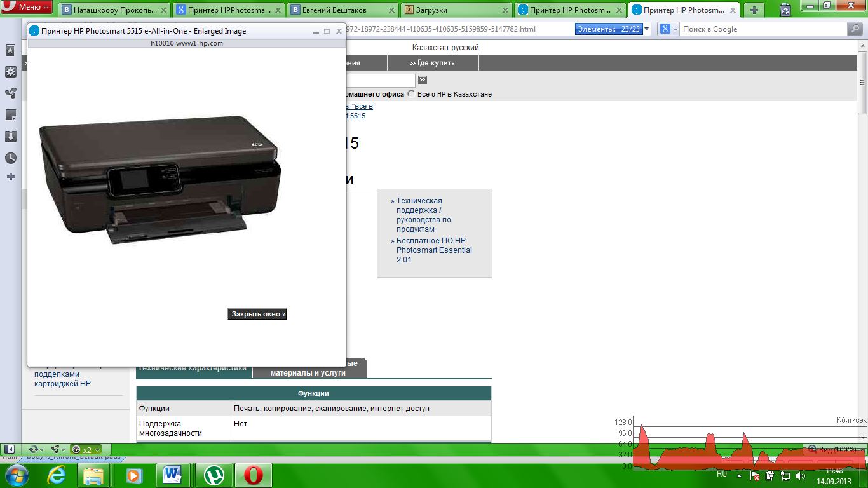Open подделками картриджей HP link
The height and width of the screenshot is (488, 868).
pos(62,379)
